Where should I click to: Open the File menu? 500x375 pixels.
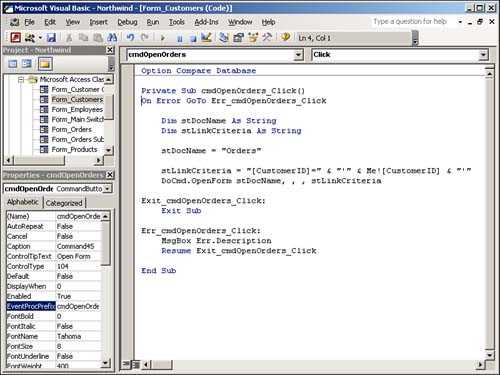[x=29, y=22]
